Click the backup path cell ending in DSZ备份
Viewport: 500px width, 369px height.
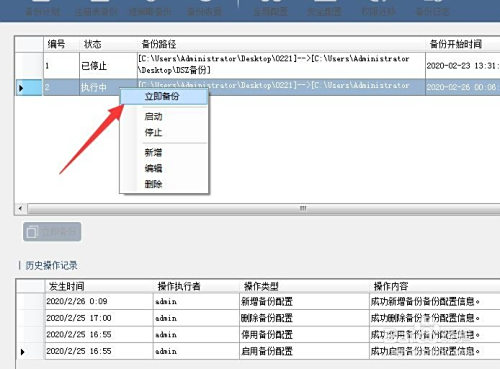tap(281, 66)
